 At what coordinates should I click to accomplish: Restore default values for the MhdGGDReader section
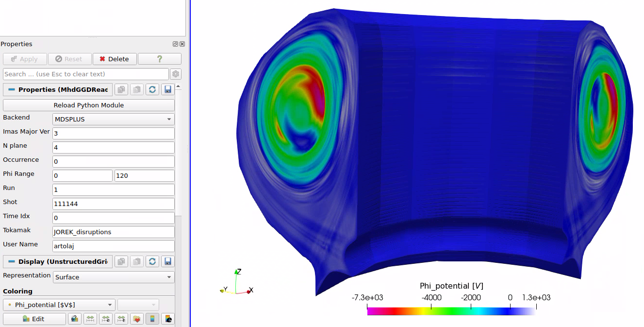[x=152, y=89]
